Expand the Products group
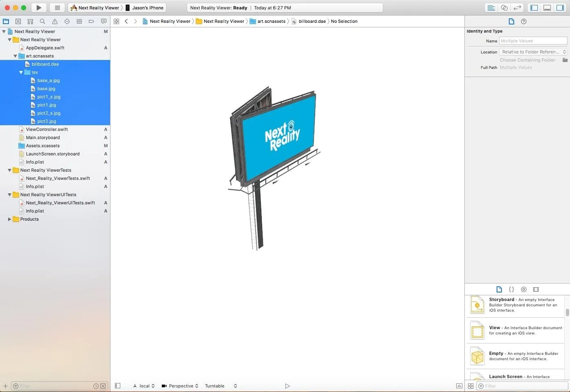Screen dimensions: 570x392 (x=10, y=219)
